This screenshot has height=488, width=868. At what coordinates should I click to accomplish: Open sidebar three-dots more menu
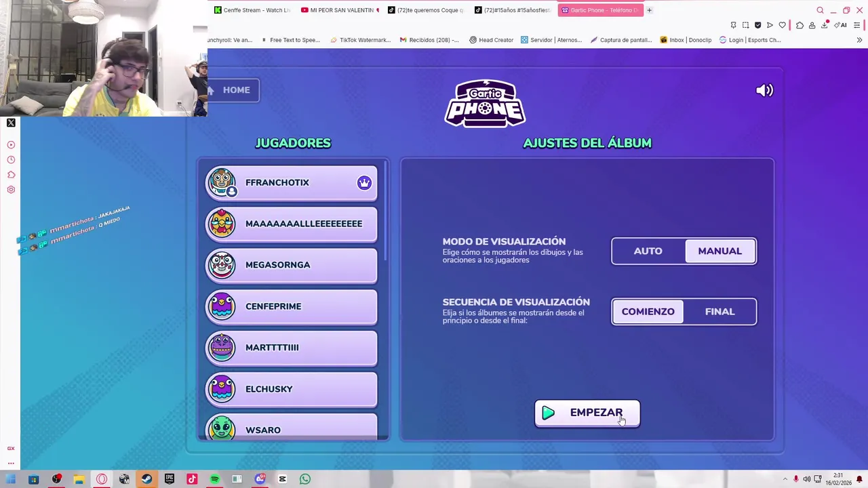tap(11, 464)
